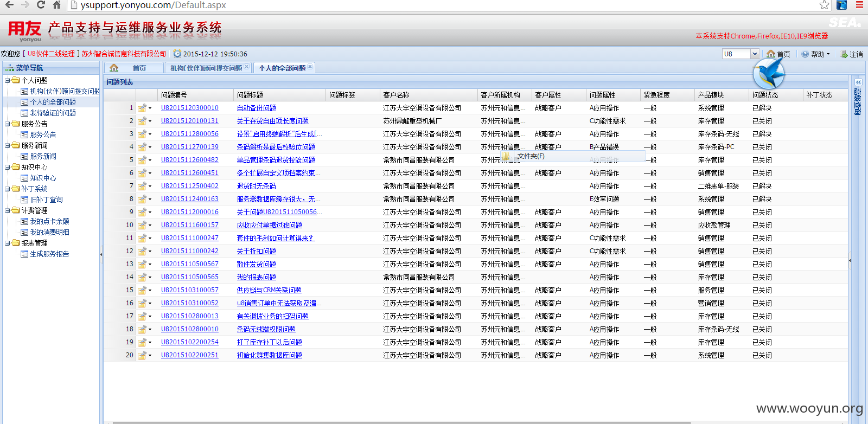The width and height of the screenshot is (868, 424).
Task: Open the 自动备份问题 title link
Action: click(256, 108)
